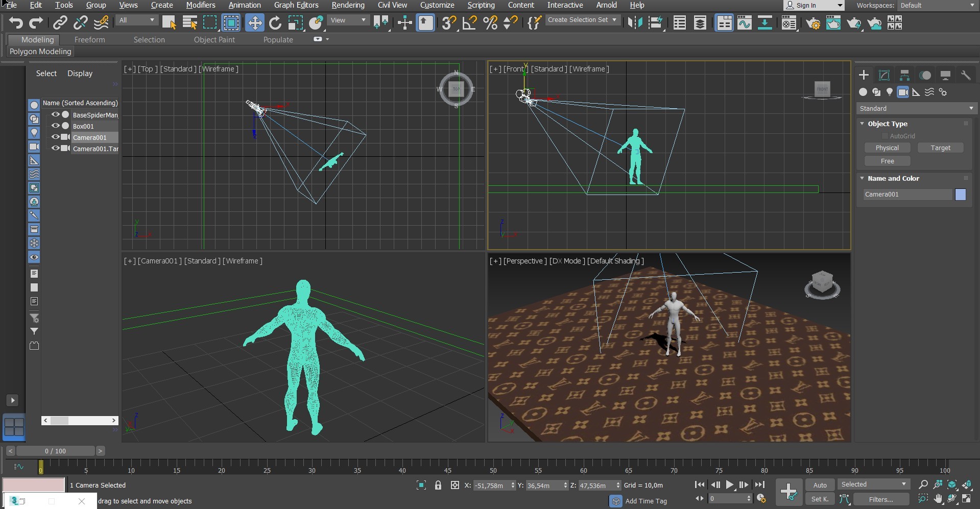
Task: Click the Zoom Extents All icon
Action: coord(967,484)
